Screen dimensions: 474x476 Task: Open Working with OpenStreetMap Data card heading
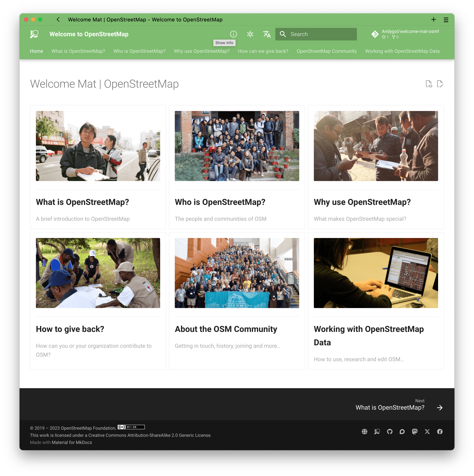(x=369, y=336)
